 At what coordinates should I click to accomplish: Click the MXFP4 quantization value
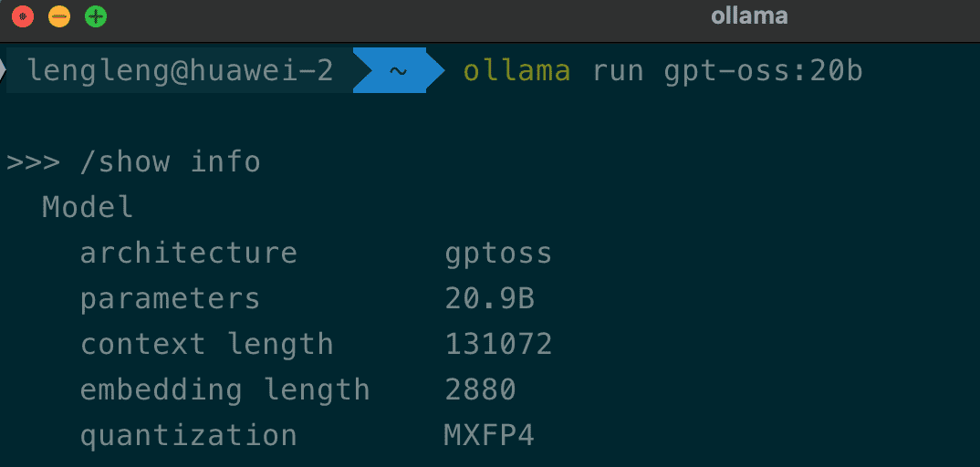[x=489, y=435]
